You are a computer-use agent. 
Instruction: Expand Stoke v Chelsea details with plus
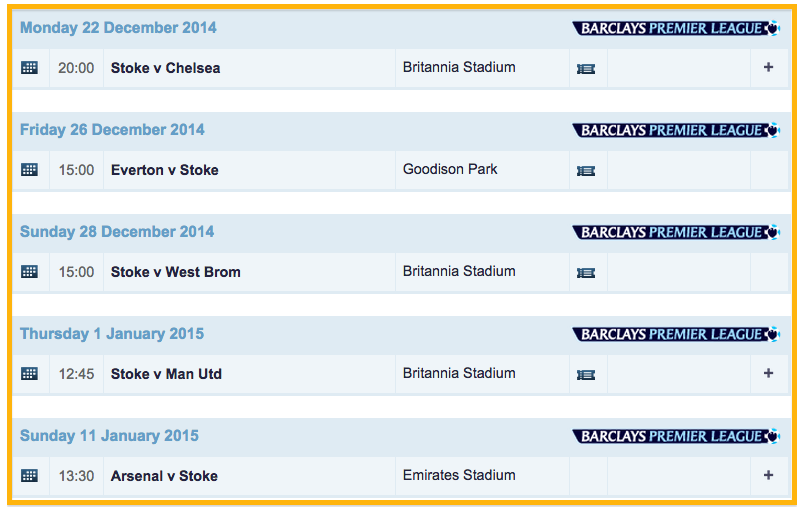tap(768, 68)
